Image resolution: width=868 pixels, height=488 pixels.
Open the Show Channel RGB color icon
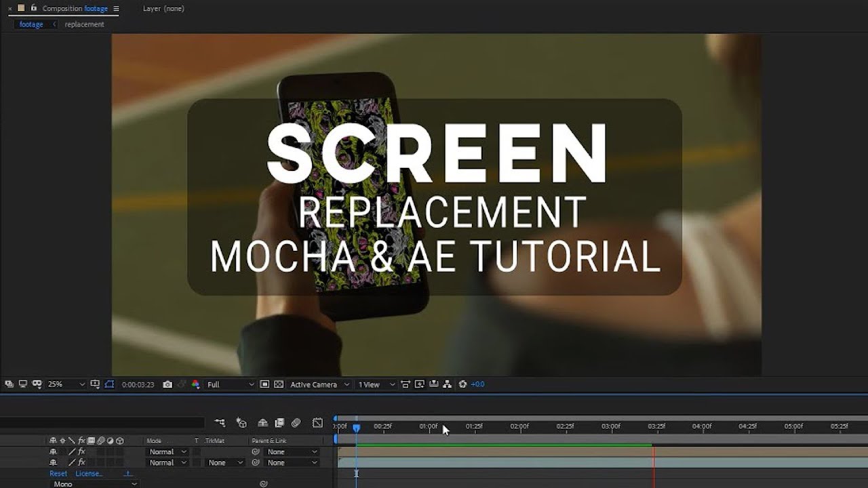(x=195, y=384)
